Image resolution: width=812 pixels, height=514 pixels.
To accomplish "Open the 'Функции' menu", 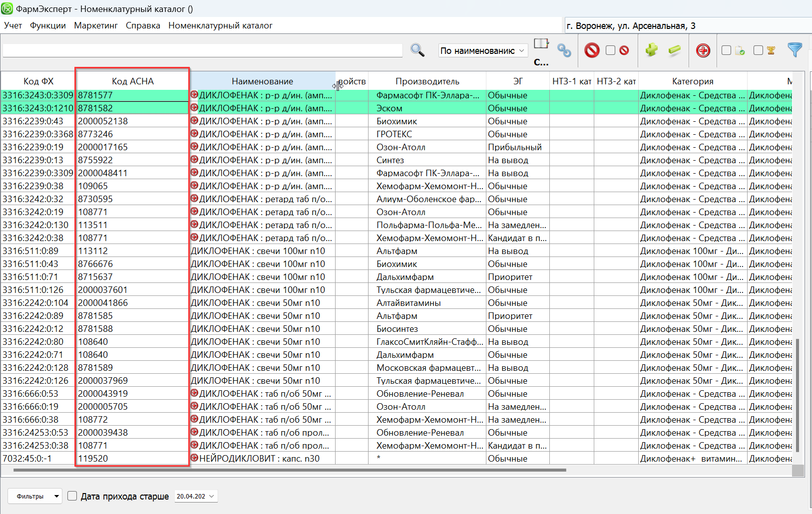I will click(x=48, y=25).
